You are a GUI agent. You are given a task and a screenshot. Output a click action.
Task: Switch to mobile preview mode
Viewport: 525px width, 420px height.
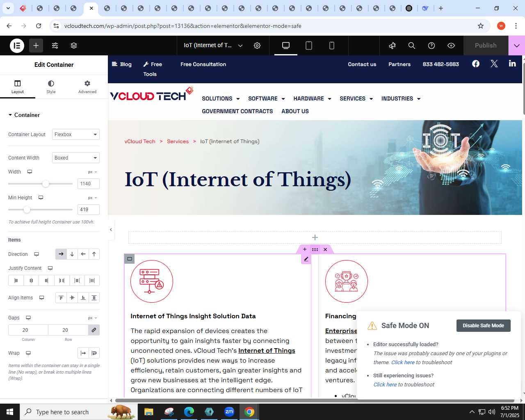point(332,46)
